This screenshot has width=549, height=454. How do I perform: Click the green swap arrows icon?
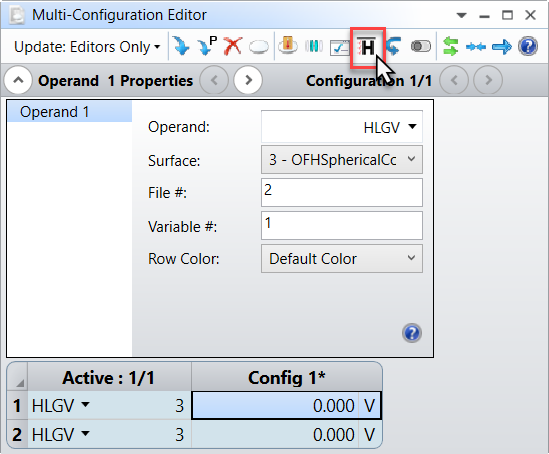pyautogui.click(x=450, y=46)
